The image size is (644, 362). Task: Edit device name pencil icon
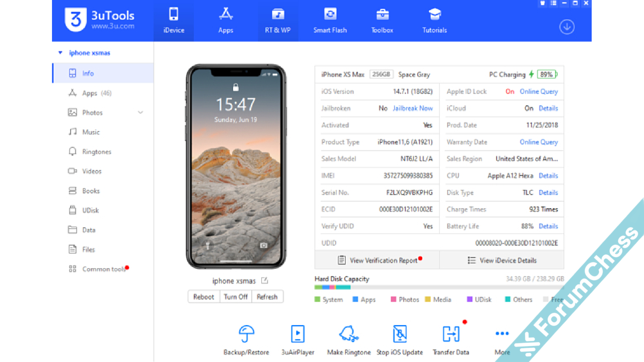pyautogui.click(x=265, y=281)
